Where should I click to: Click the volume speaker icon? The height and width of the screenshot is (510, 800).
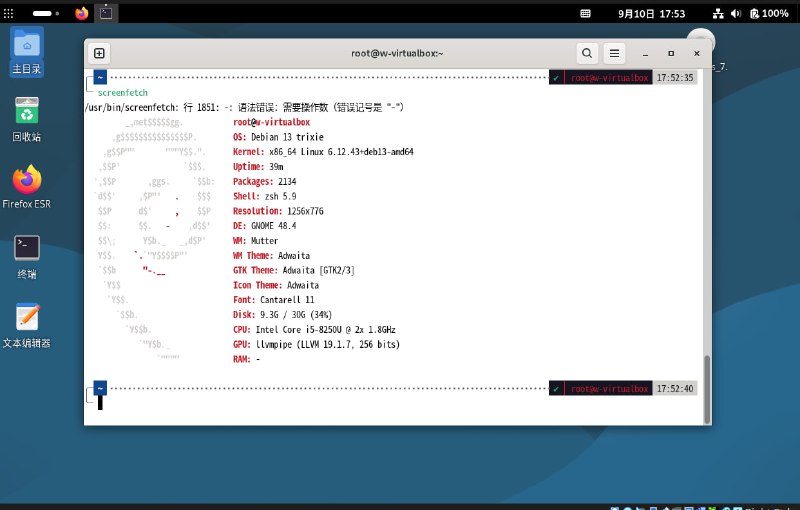(x=736, y=14)
